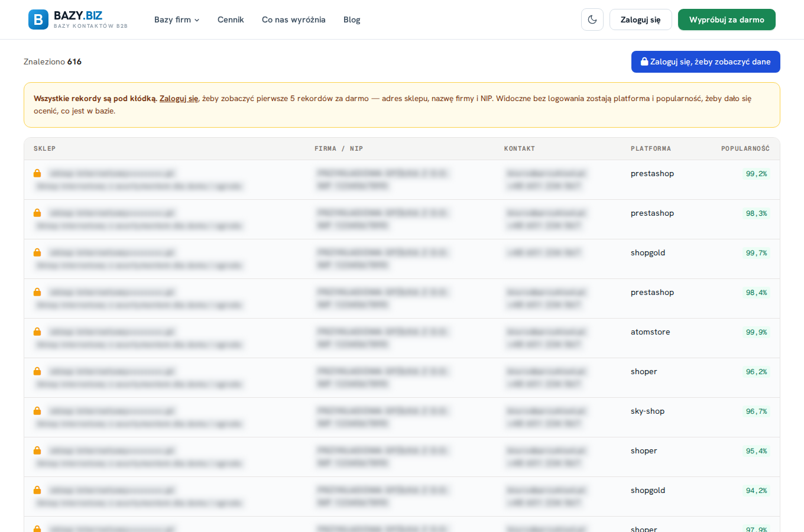
Task: Click the PLATFORMA column header
Action: (x=651, y=149)
